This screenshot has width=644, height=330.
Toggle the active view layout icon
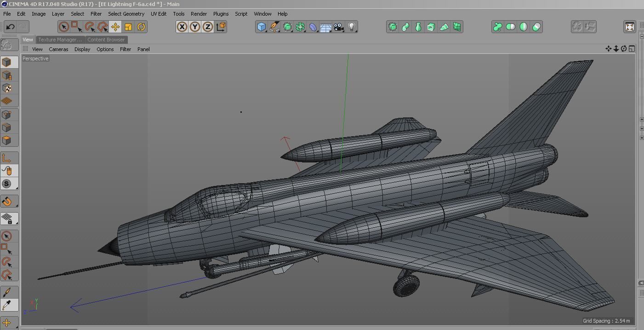[632, 49]
